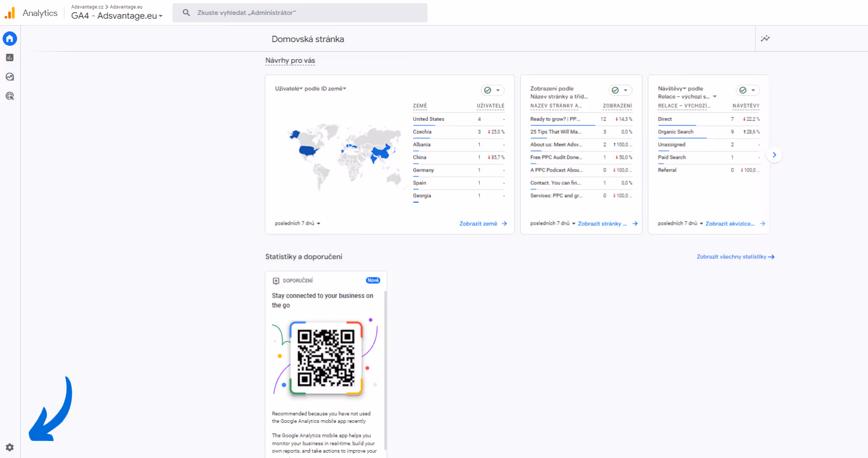Open the ID země dimension dropdown

click(333, 88)
